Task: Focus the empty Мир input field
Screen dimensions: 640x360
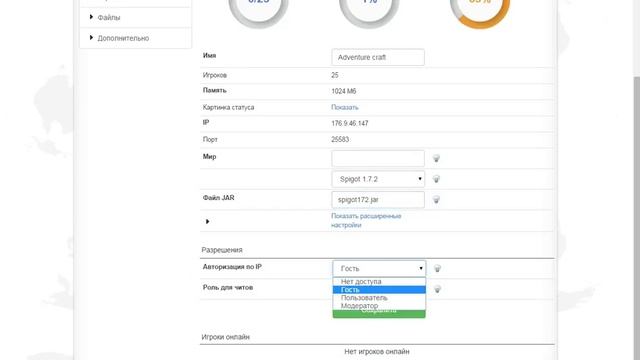Action: point(378,158)
